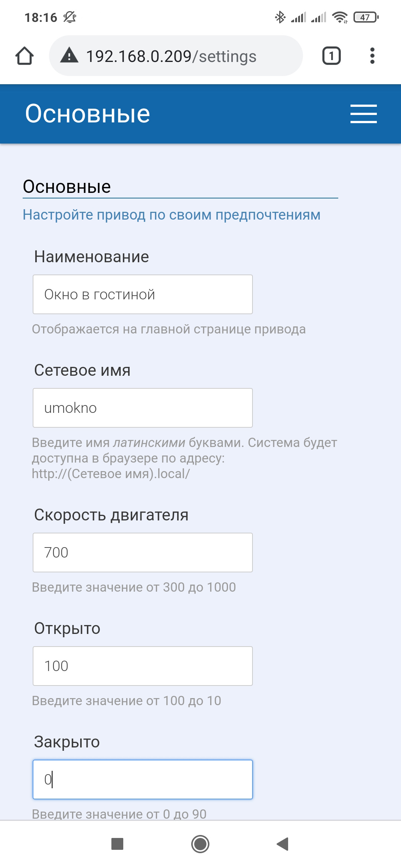
Task: Tap the Основные header title
Action: [x=88, y=114]
